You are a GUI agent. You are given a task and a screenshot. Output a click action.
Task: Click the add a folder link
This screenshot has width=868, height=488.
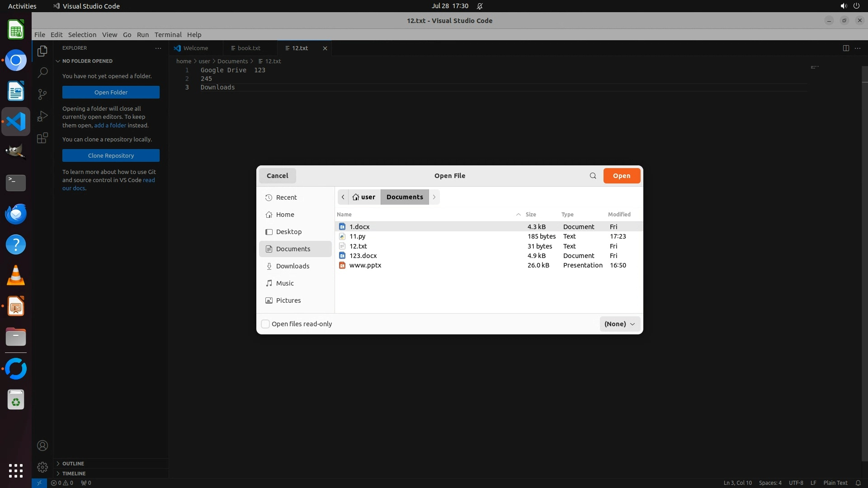pyautogui.click(x=110, y=125)
